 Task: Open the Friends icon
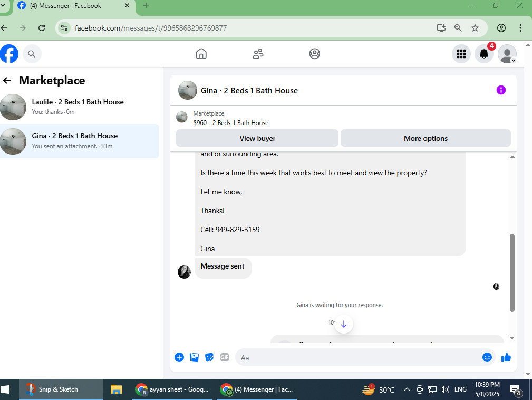pyautogui.click(x=258, y=54)
